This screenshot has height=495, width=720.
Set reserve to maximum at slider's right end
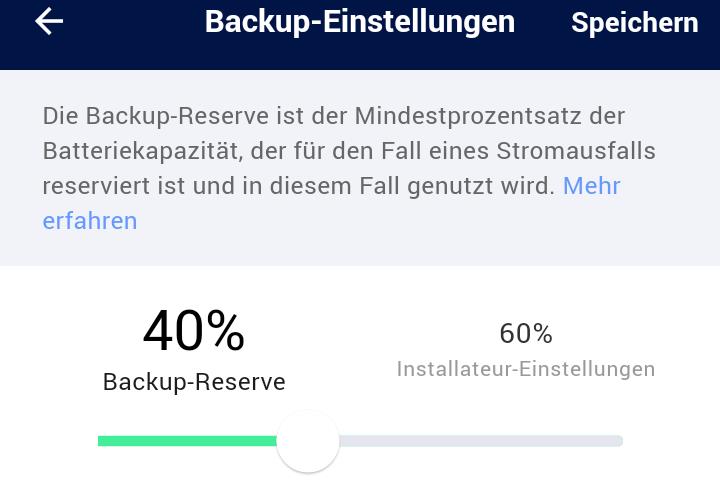coord(620,441)
